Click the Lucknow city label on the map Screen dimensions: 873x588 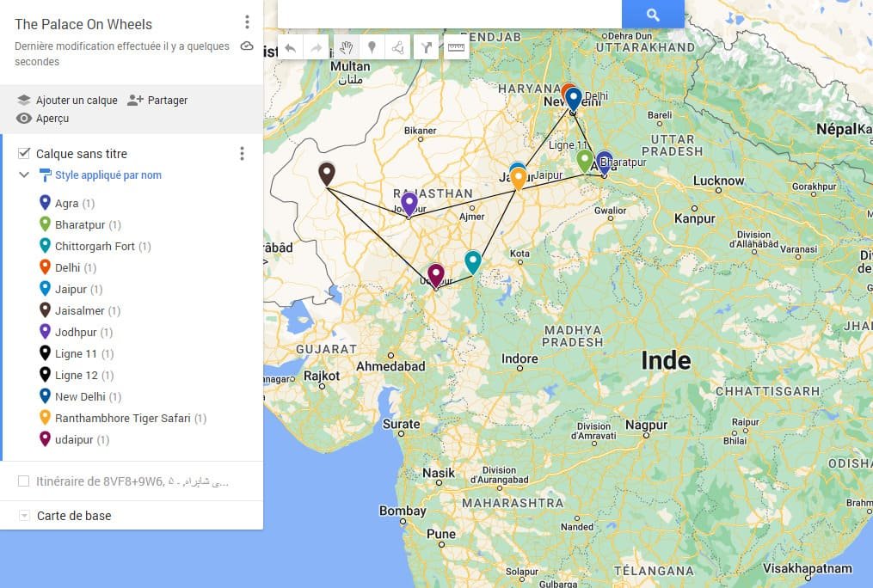(x=719, y=181)
